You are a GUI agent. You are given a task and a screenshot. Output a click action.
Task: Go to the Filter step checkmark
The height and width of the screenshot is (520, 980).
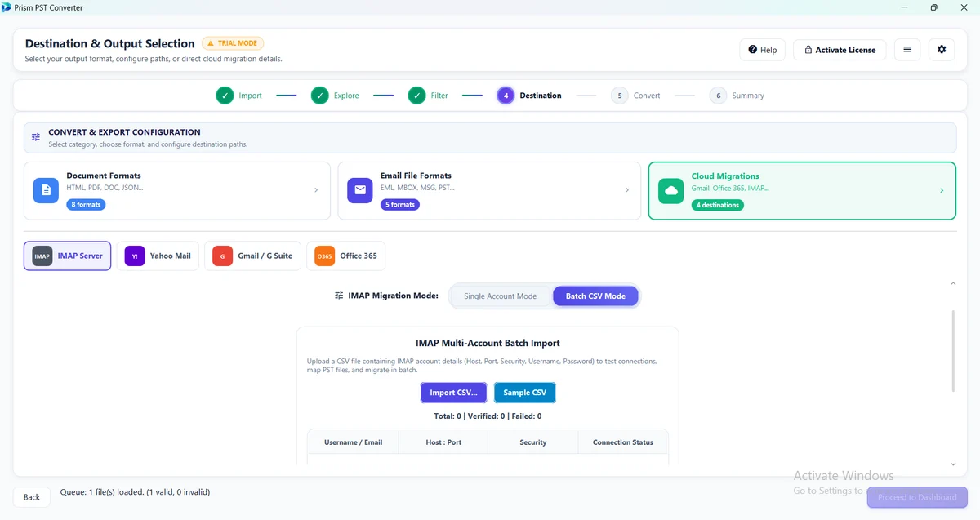click(417, 96)
